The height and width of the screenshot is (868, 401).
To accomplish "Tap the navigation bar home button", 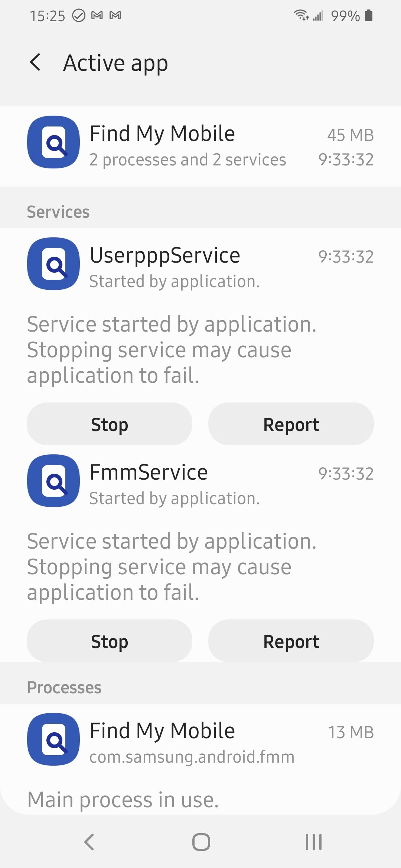I will point(201,842).
